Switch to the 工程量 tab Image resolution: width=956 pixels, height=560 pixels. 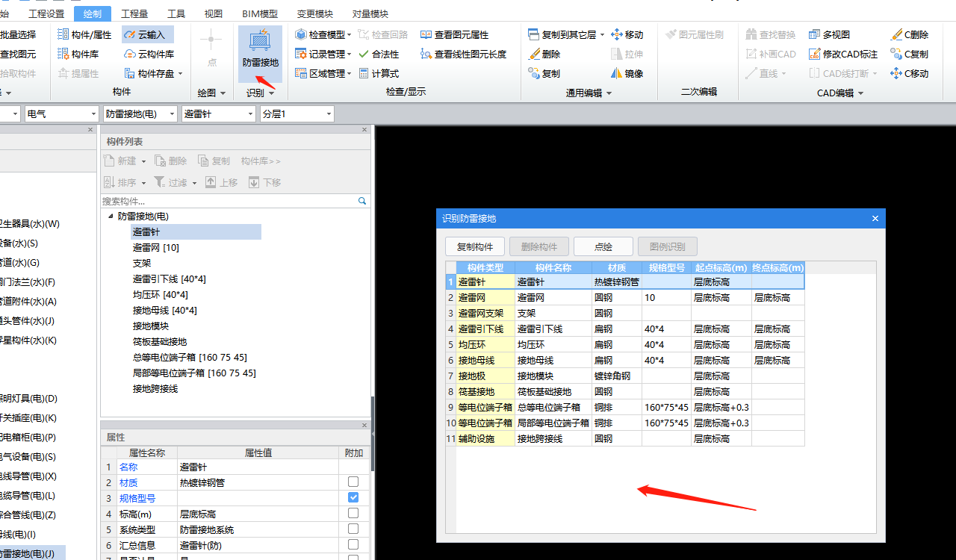click(x=134, y=13)
